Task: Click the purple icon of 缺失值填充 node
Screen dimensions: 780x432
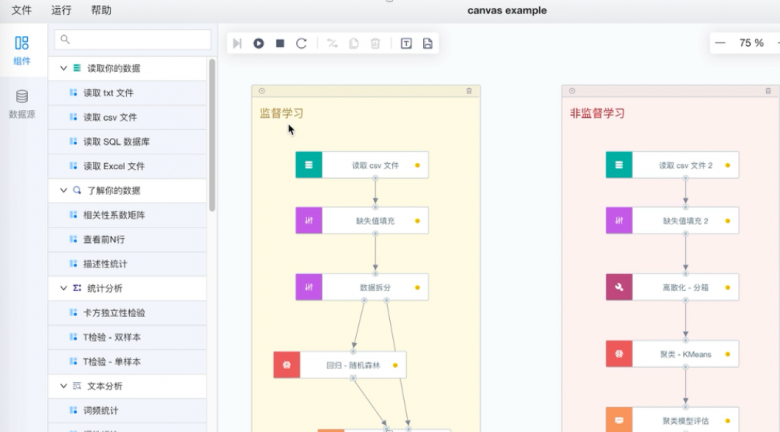Action: (308, 220)
